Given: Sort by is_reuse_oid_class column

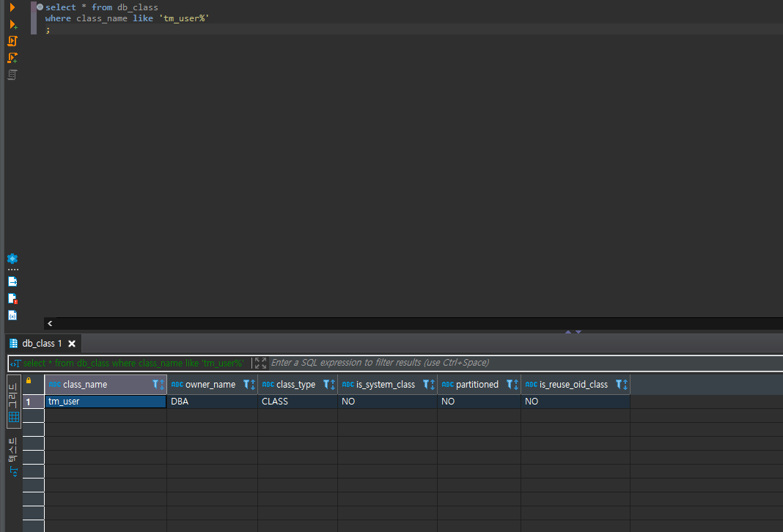Looking at the screenshot, I should (625, 384).
